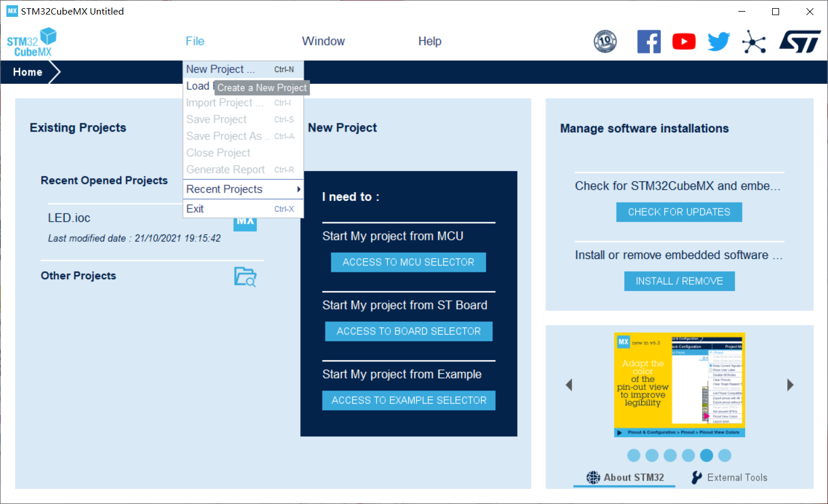Open the YouTube icon link
Image resolution: width=828 pixels, height=504 pixels.
(x=684, y=42)
